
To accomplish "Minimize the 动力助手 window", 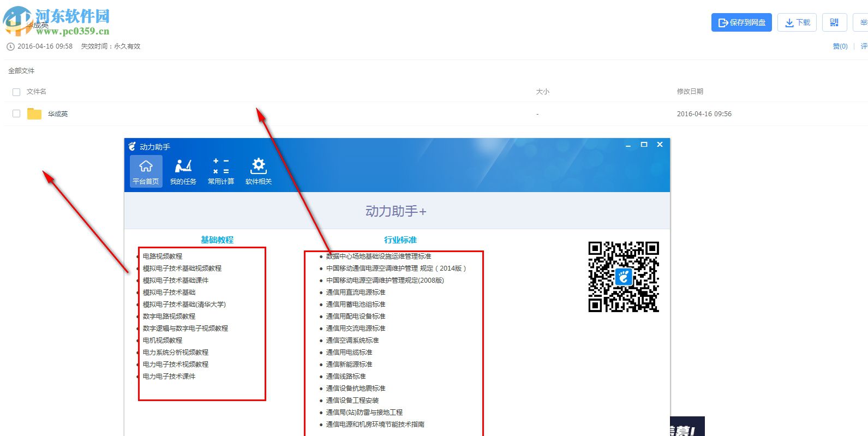I will click(x=628, y=145).
